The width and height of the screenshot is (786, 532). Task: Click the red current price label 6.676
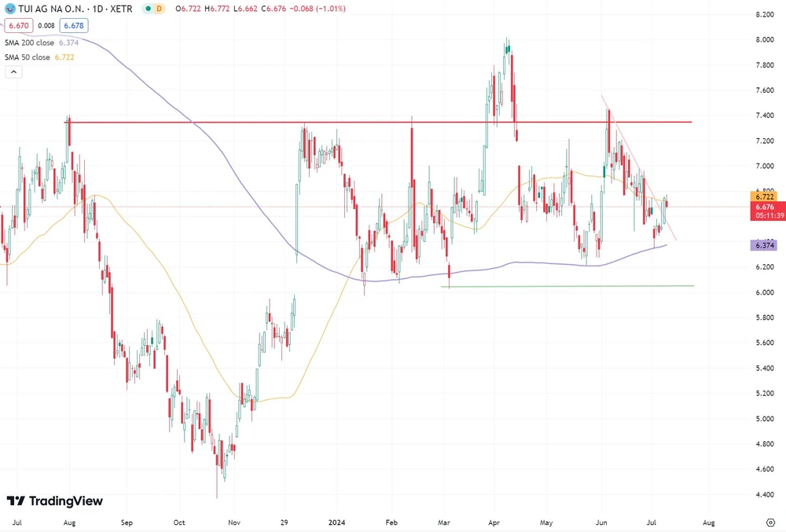pyautogui.click(x=762, y=207)
